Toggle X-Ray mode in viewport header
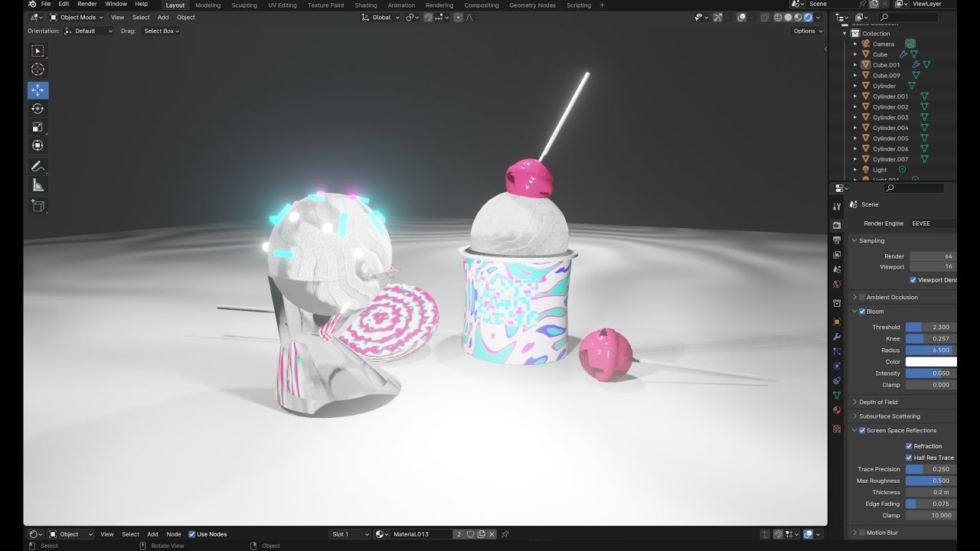The width and height of the screenshot is (980, 551). (764, 18)
